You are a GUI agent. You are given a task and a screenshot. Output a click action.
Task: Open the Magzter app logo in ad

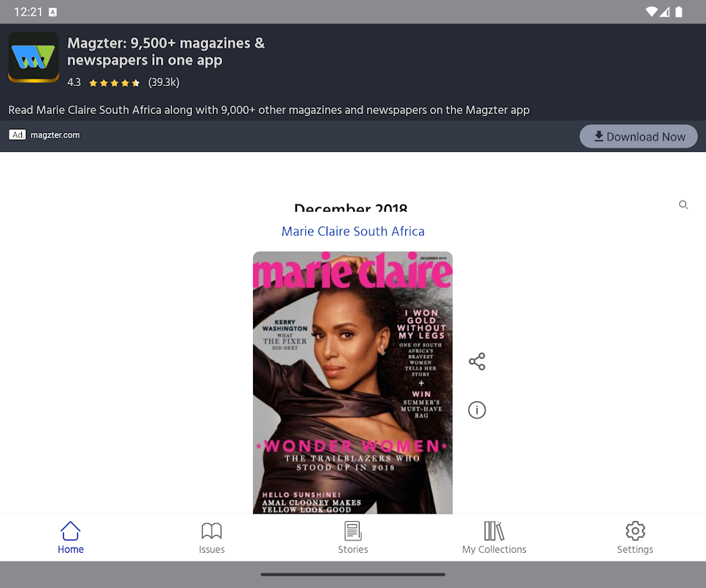[34, 57]
